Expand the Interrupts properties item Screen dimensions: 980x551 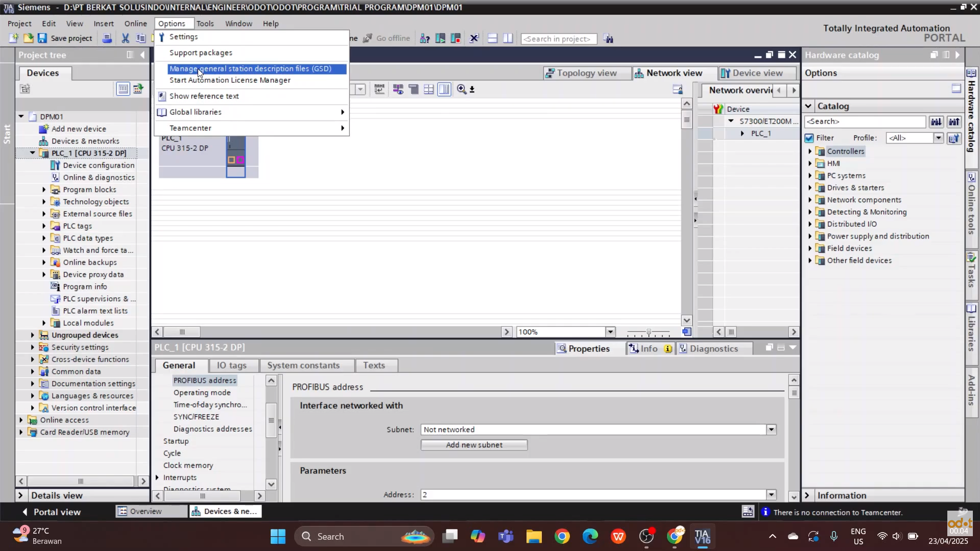(x=157, y=478)
